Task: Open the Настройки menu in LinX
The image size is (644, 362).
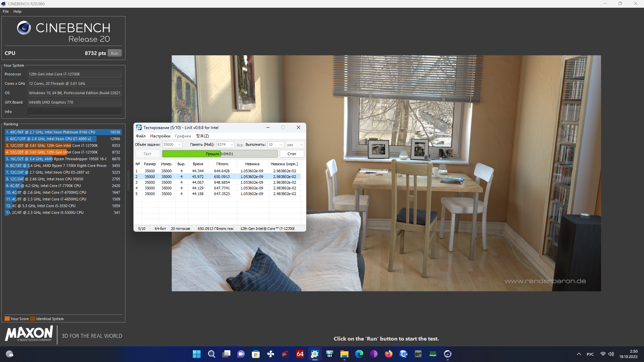Action: click(x=160, y=136)
